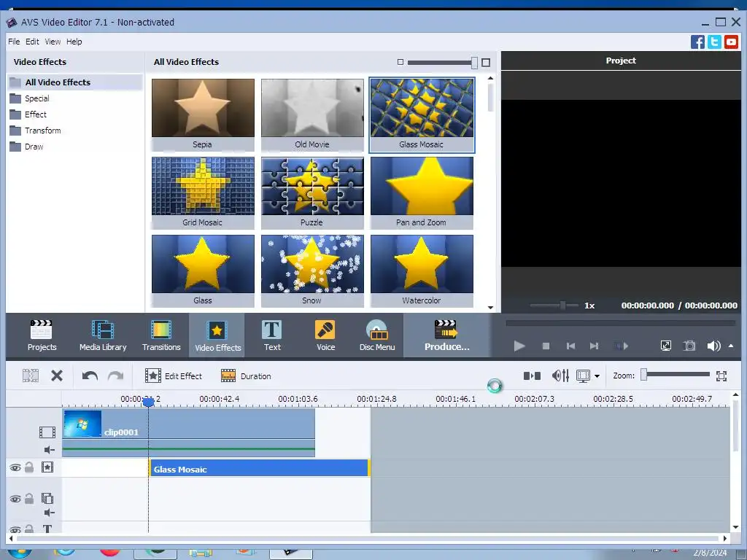Take a snapshot with camera icon

[x=689, y=346]
